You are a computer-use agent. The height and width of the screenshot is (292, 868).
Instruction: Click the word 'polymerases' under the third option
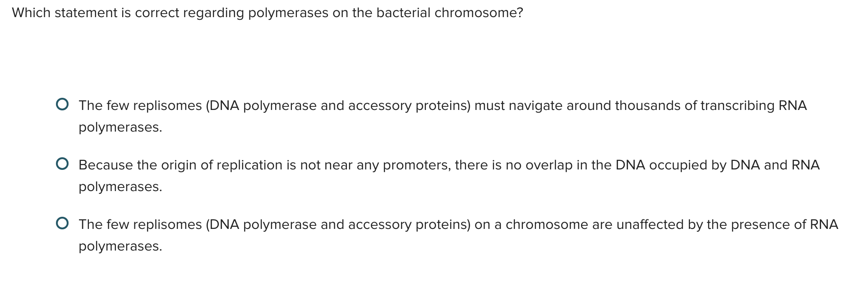tap(120, 246)
